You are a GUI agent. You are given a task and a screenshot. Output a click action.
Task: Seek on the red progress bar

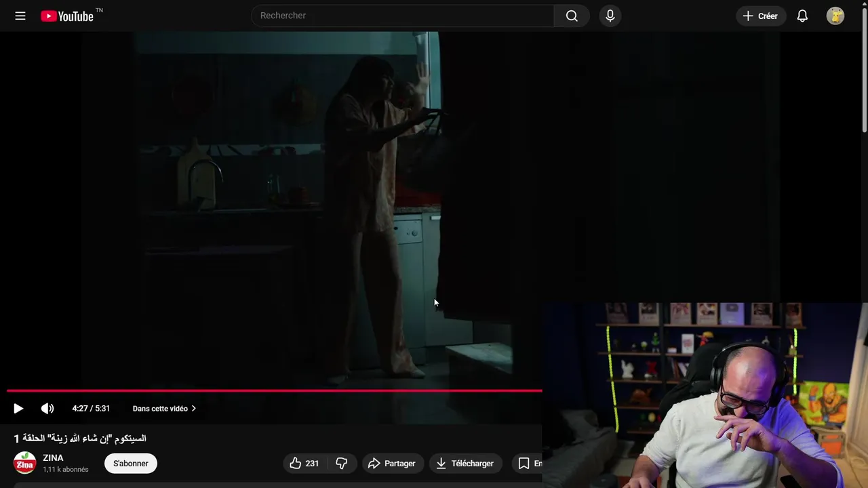tap(274, 390)
